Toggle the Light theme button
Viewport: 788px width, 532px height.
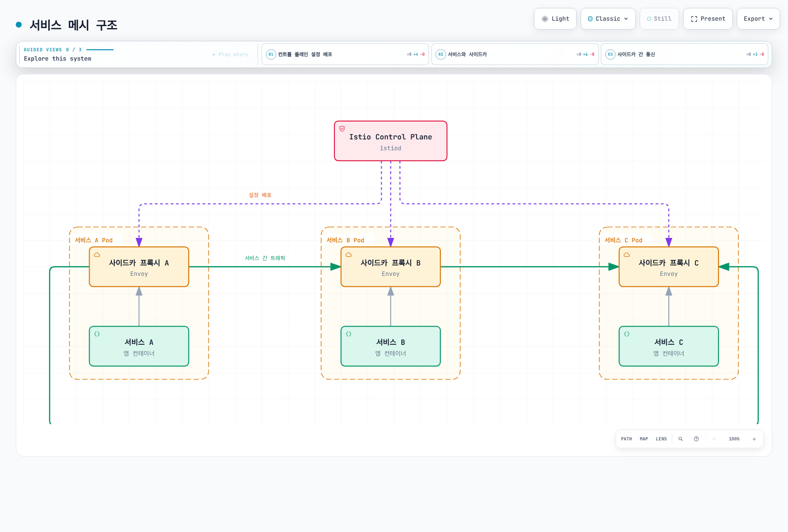pyautogui.click(x=555, y=19)
